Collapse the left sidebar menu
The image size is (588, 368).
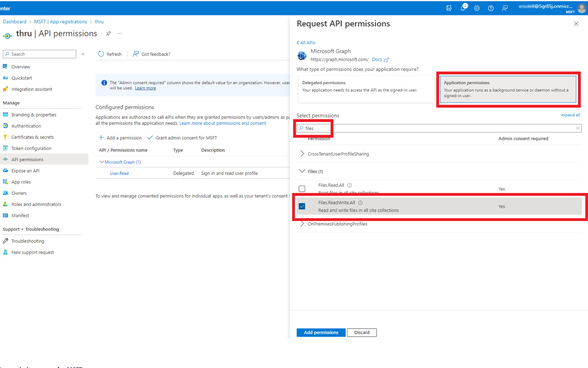[83, 54]
